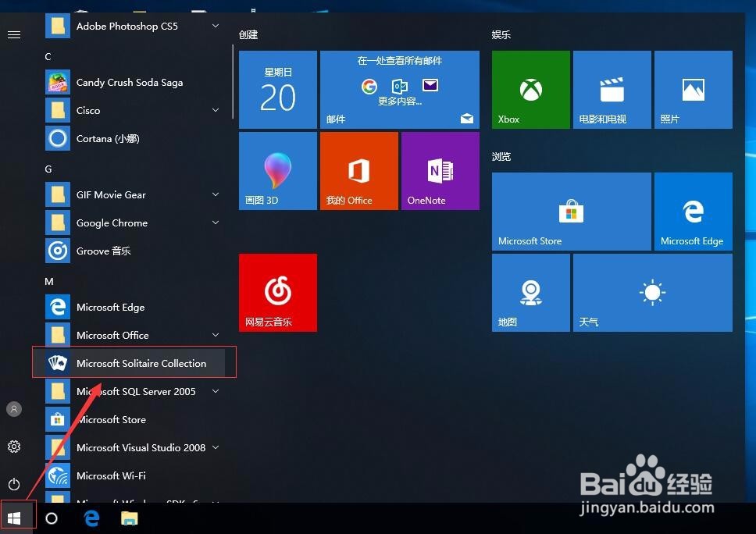Open Cortana circle on taskbar
This screenshot has width=756, height=534.
[x=52, y=518]
